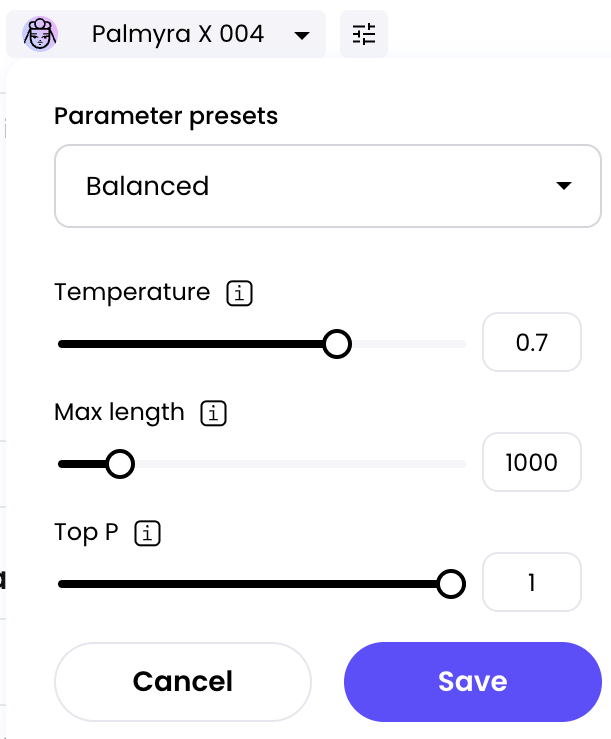
Task: Save the parameter settings
Action: click(x=473, y=682)
